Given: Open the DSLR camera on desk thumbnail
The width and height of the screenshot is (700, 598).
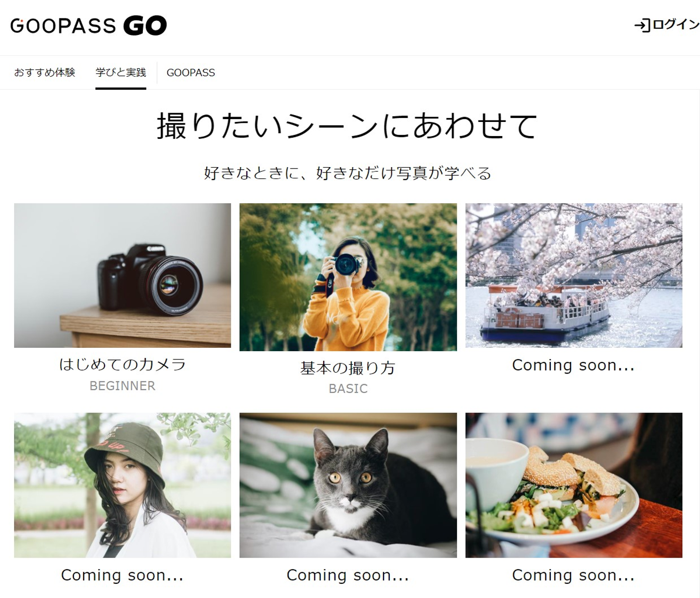Looking at the screenshot, I should [x=122, y=275].
